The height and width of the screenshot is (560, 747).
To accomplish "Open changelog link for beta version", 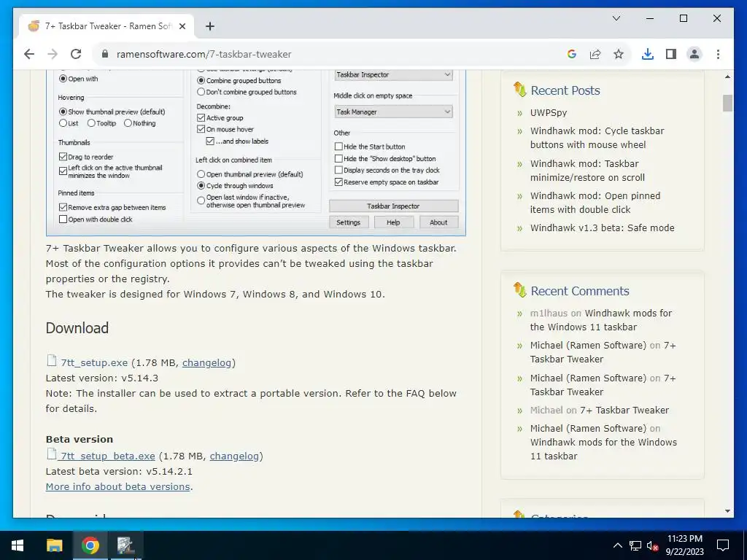I will point(234,456).
